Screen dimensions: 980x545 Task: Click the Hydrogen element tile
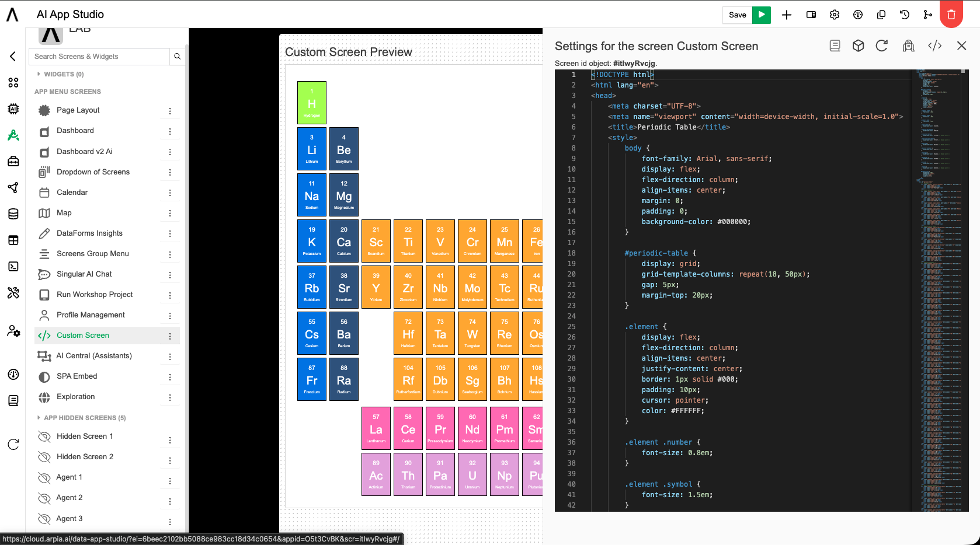click(312, 103)
